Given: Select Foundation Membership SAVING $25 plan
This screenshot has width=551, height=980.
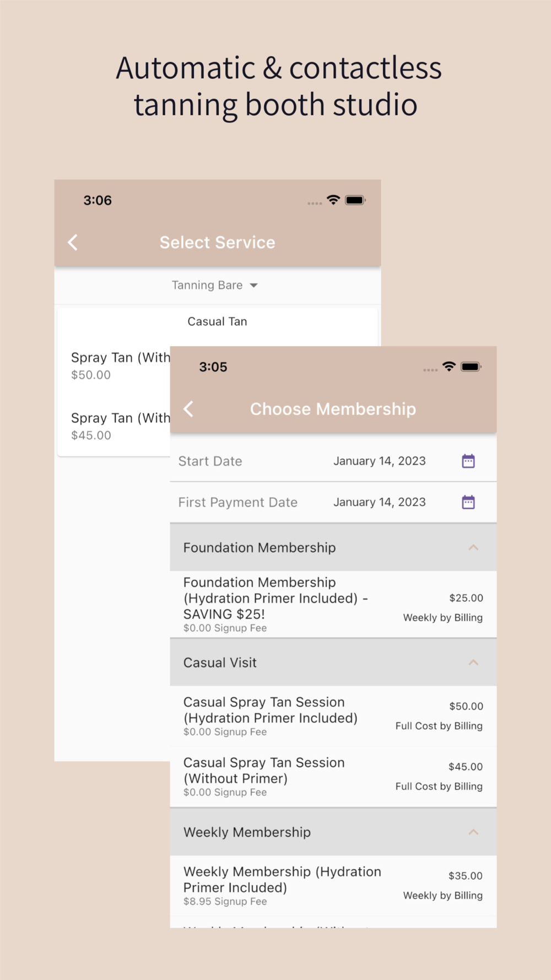Looking at the screenshot, I should tap(333, 605).
